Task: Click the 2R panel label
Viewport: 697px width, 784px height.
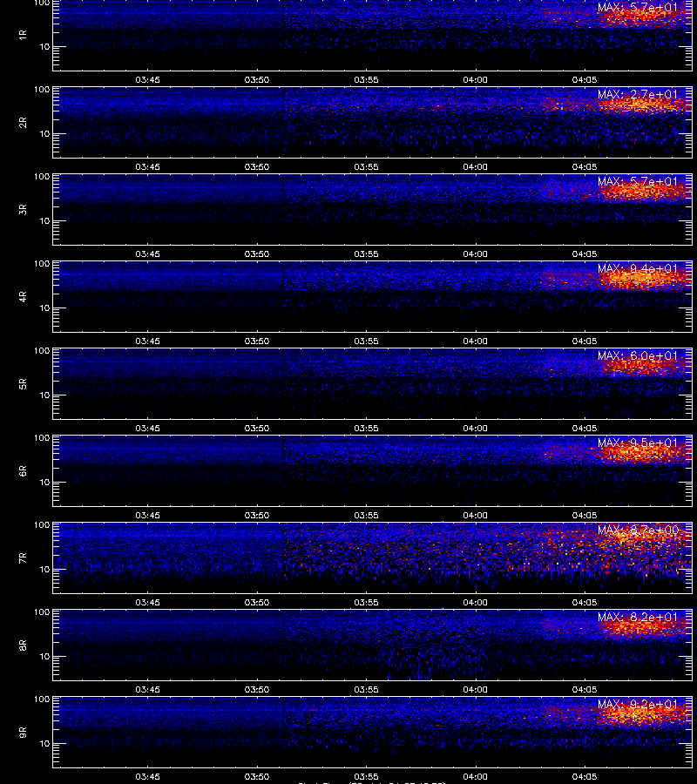Action: [23, 123]
